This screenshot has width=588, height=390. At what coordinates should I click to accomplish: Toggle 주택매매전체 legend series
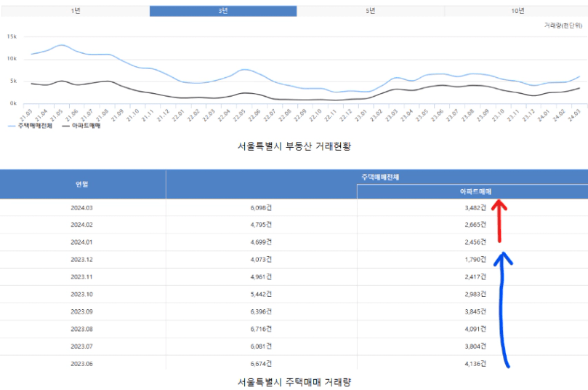point(30,126)
